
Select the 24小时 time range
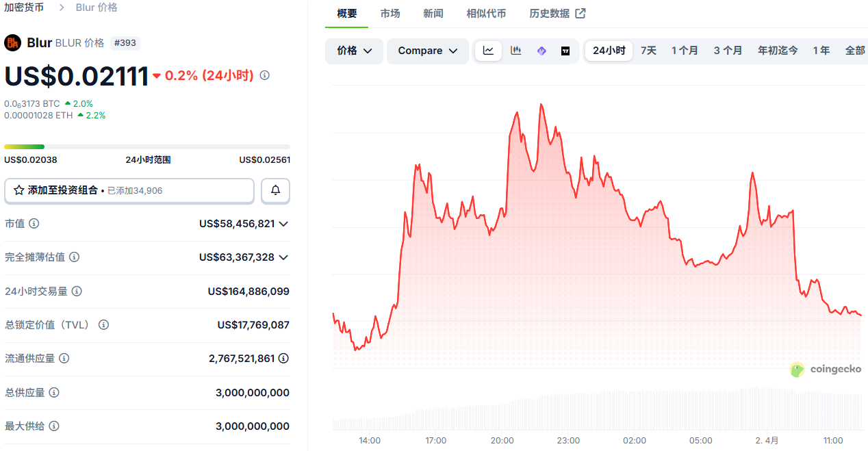(609, 51)
